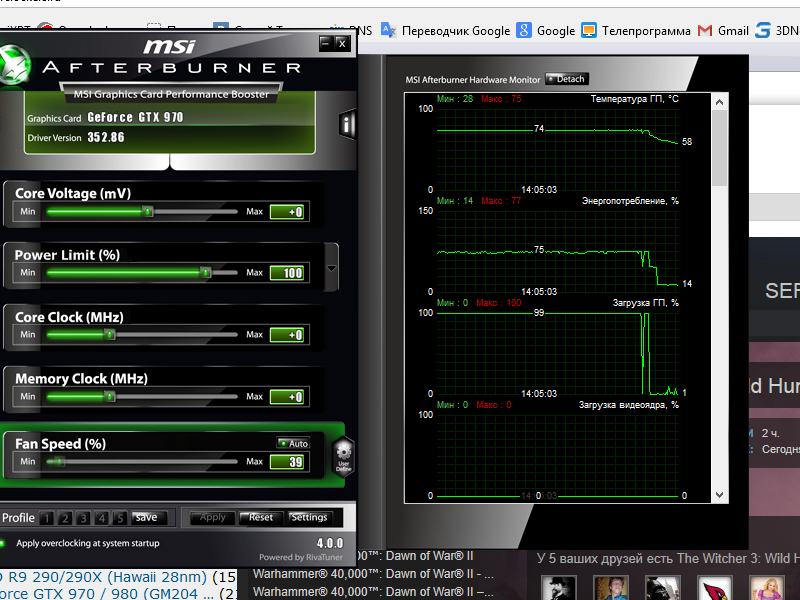Toggle the fan speed Auto button
Image resolution: width=800 pixels, height=600 pixels.
pos(293,443)
